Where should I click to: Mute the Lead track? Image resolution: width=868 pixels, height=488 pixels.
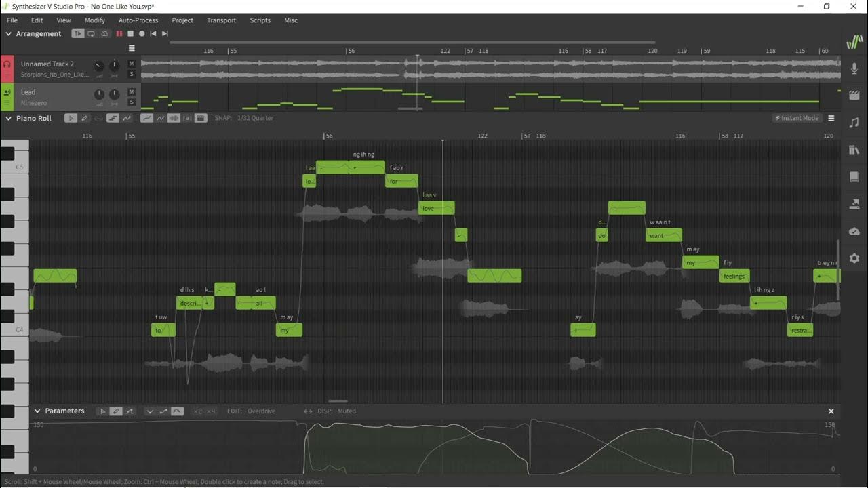click(x=132, y=91)
